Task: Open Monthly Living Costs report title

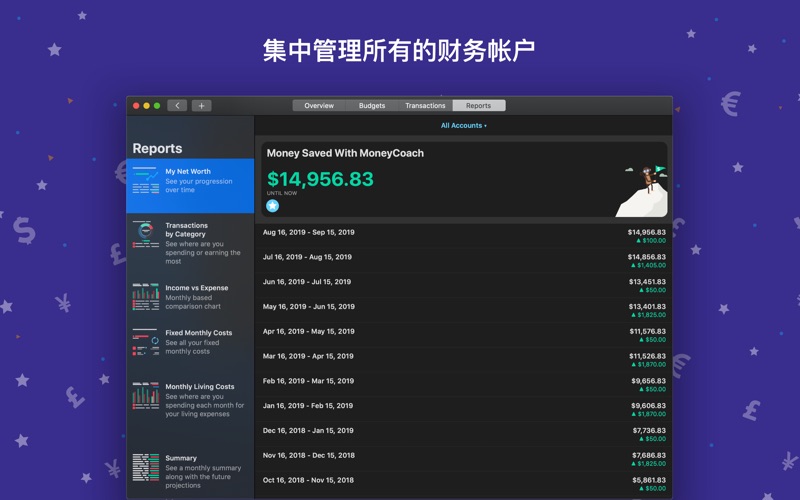Action: [199, 387]
